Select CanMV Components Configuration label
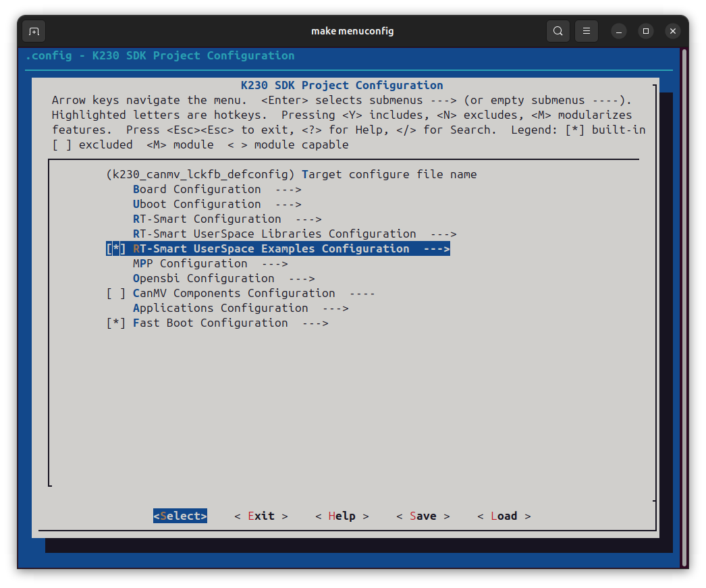The width and height of the screenshot is (706, 588). [234, 294]
